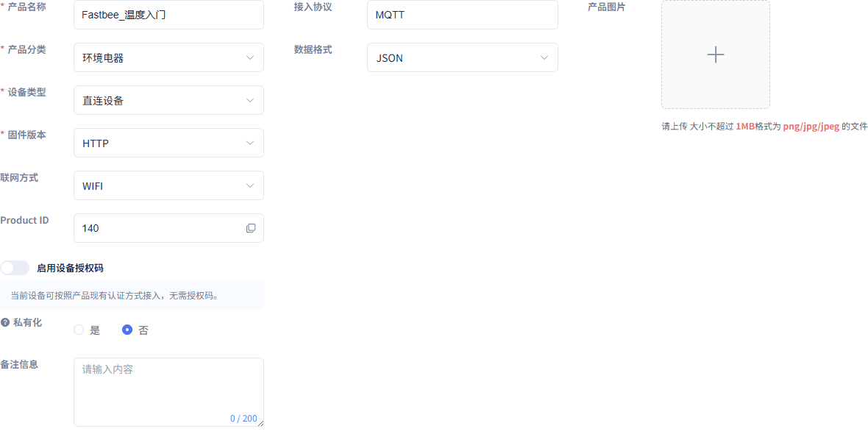This screenshot has height=440, width=868.
Task: Copy the Product ID value icon
Action: pos(251,228)
